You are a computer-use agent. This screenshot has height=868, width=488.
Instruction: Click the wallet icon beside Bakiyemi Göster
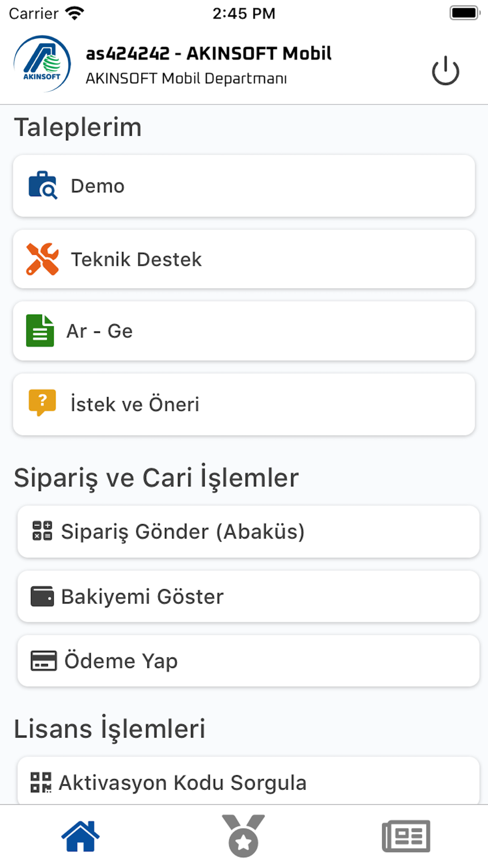pyautogui.click(x=42, y=596)
